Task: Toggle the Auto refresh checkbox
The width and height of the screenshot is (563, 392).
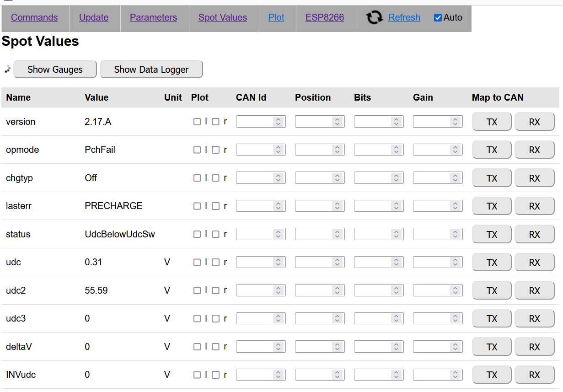Action: (438, 18)
